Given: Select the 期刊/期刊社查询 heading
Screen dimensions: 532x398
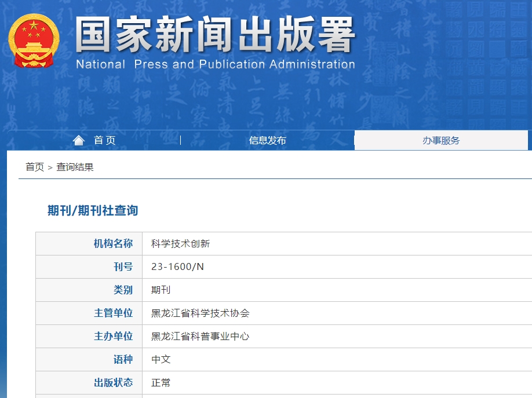Looking at the screenshot, I should click(93, 210).
